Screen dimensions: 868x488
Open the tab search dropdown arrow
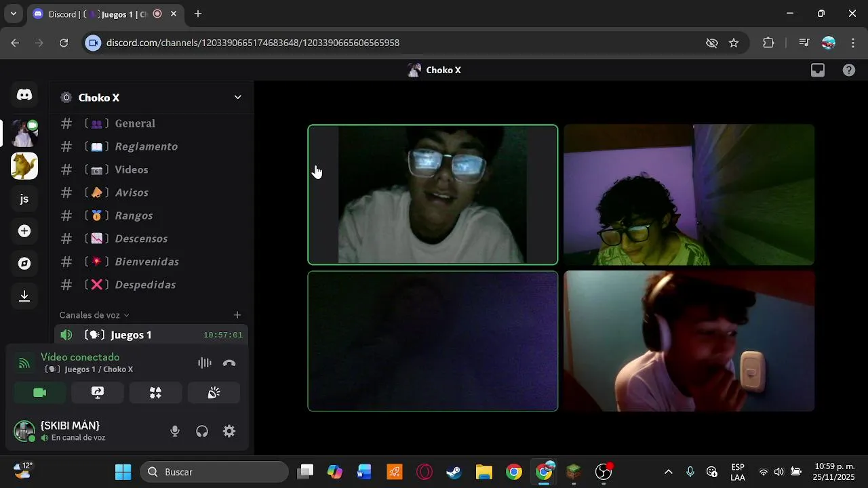(13, 14)
